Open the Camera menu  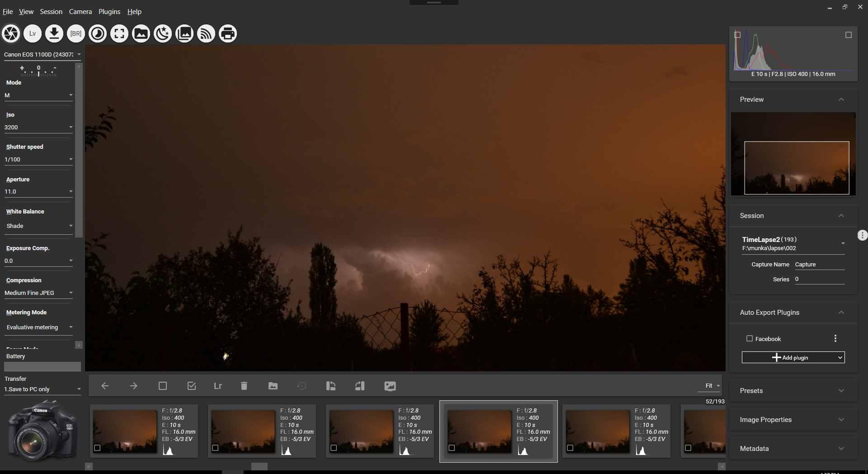click(x=80, y=12)
